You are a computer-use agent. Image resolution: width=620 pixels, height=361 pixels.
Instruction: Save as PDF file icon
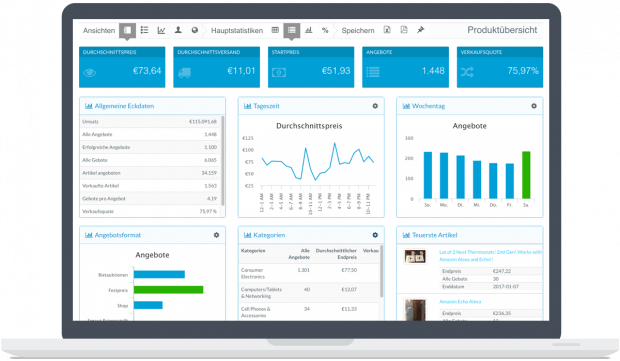(404, 30)
